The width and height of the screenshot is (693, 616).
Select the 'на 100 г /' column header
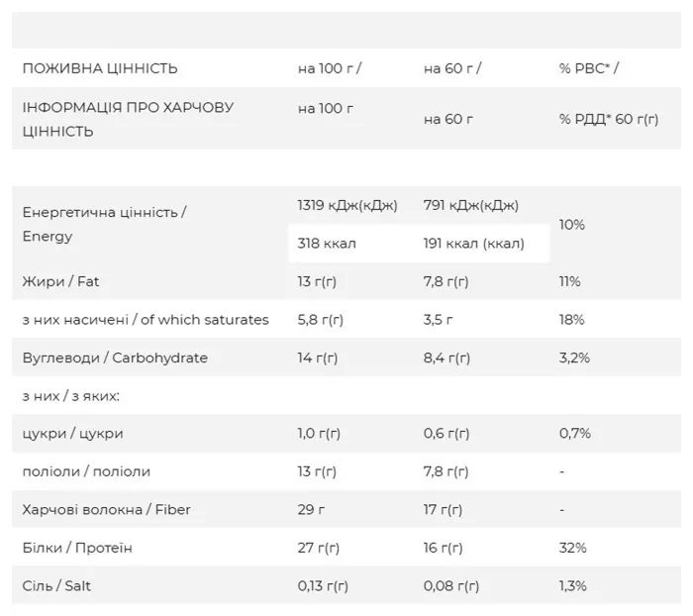tap(330, 68)
